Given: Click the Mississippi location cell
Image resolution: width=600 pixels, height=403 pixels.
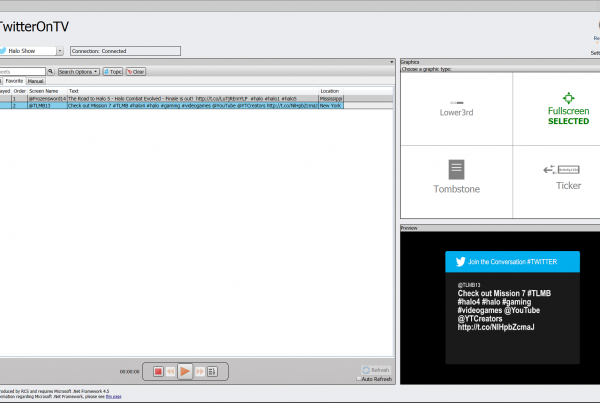Looking at the screenshot, I should 331,99.
